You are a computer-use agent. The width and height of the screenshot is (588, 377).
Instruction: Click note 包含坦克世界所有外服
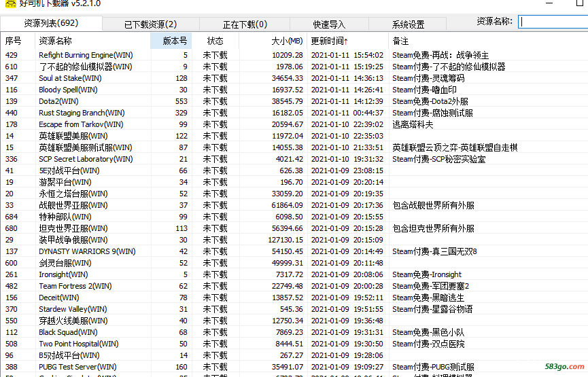point(433,229)
